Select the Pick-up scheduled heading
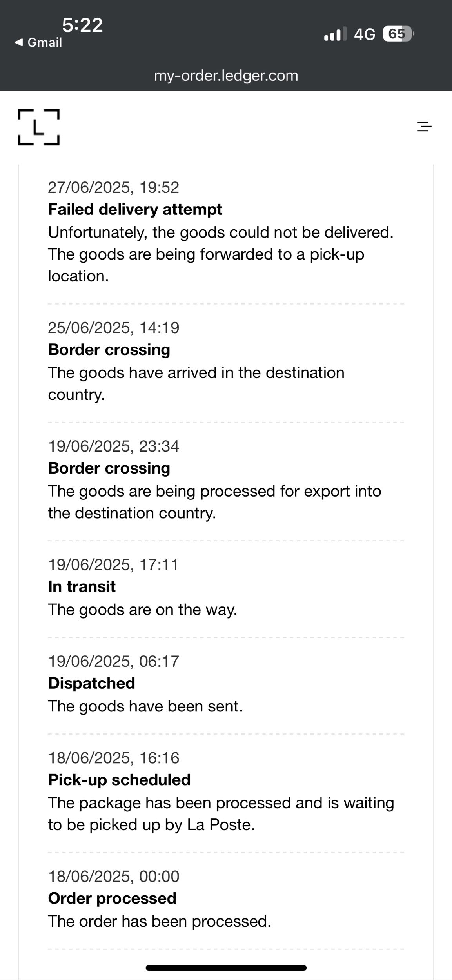The height and width of the screenshot is (980, 452). 119,780
